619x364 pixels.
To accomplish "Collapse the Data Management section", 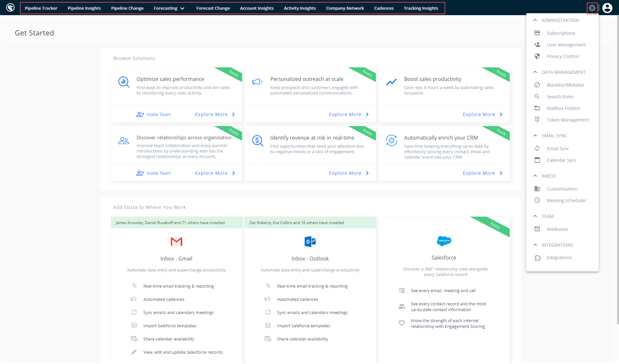I will (535, 72).
